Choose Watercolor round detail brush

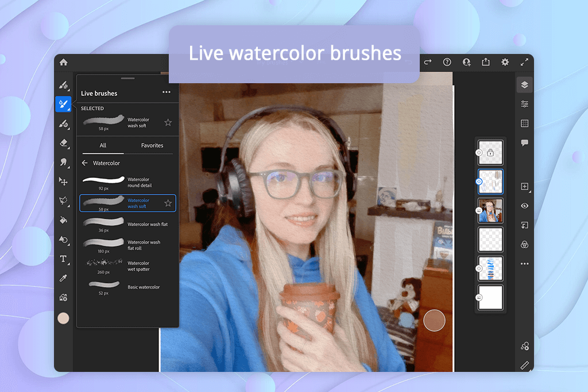(x=127, y=183)
